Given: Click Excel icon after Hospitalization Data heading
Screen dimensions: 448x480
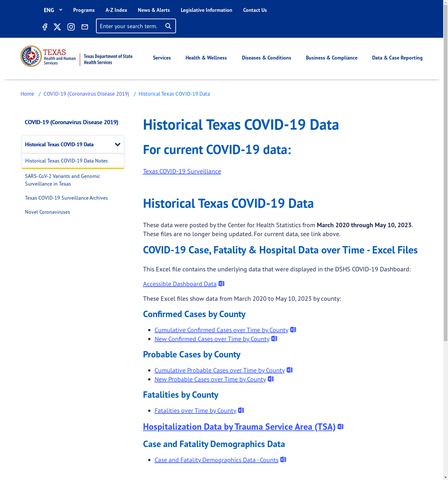Looking at the screenshot, I should [340, 427].
